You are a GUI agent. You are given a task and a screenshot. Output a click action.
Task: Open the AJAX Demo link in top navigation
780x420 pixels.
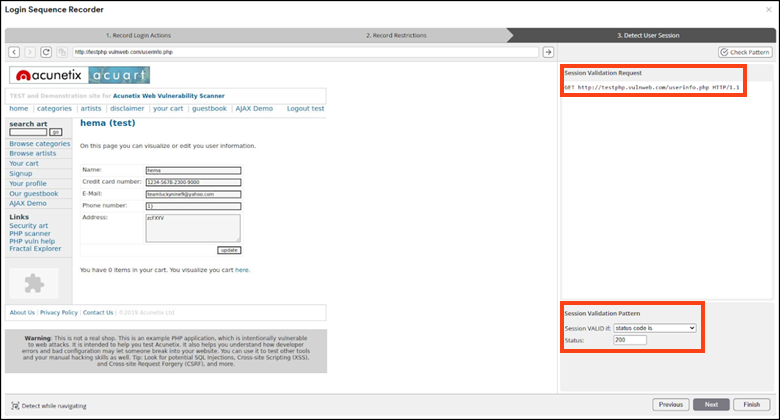(x=254, y=108)
